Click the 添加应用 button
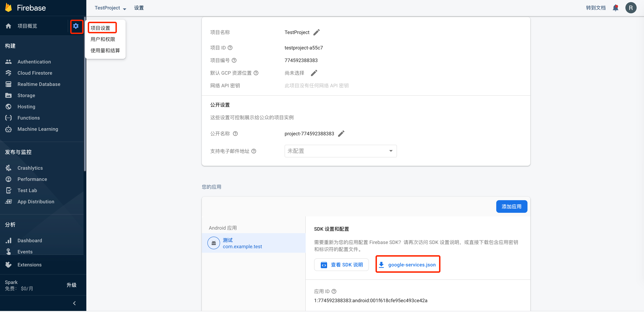Viewport: 644px width, 312px height. click(512, 207)
